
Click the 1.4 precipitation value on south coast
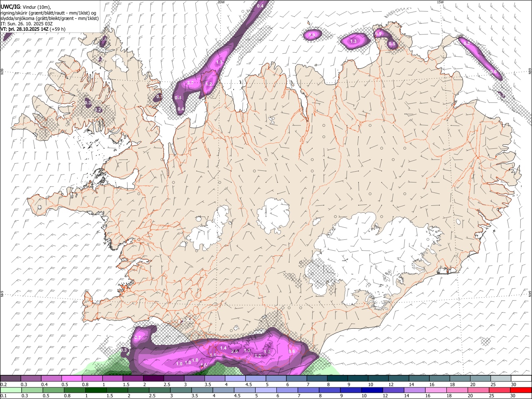(x=223, y=348)
